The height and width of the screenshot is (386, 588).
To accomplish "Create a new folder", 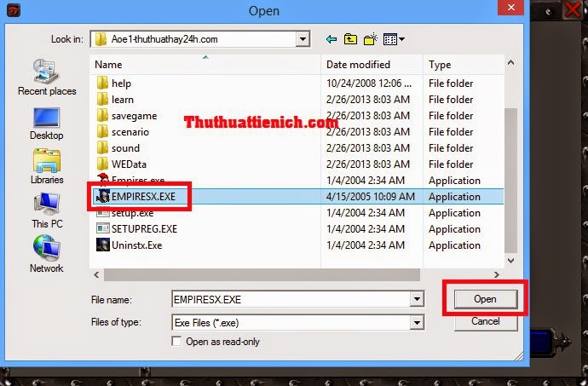I will 370,39.
